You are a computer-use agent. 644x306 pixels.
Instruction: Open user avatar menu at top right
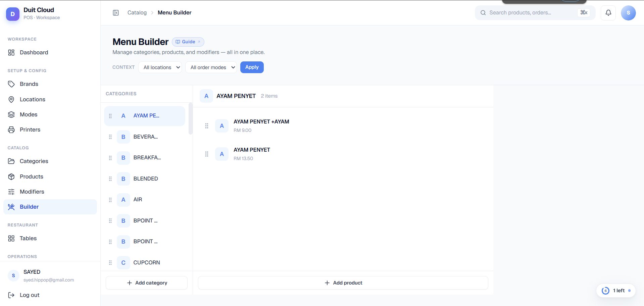(x=628, y=13)
